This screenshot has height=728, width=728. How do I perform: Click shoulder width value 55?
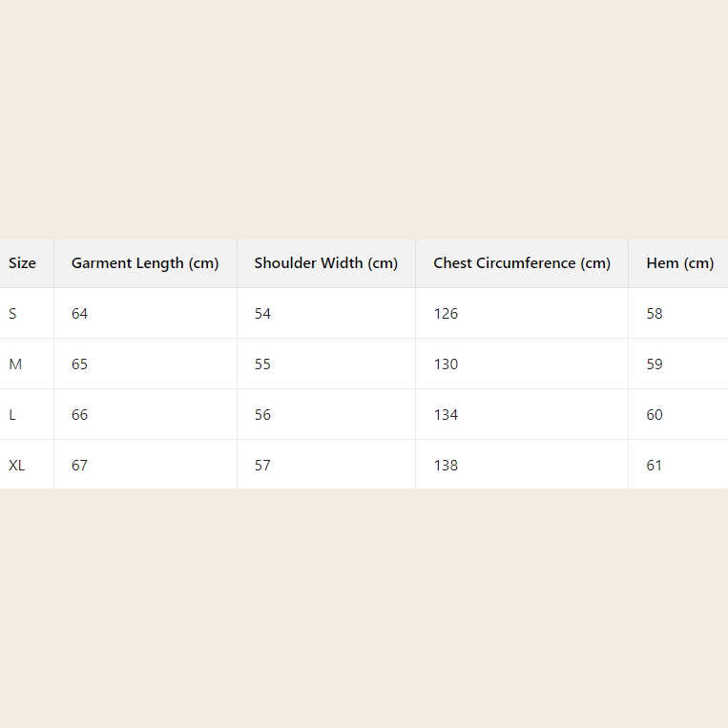point(262,364)
